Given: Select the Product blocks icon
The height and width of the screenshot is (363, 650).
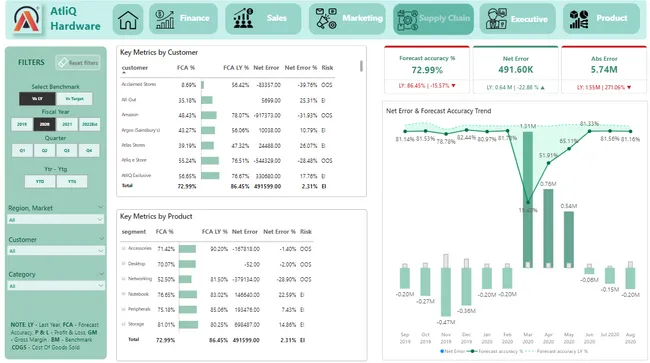Looking at the screenshot, I should click(x=579, y=19).
